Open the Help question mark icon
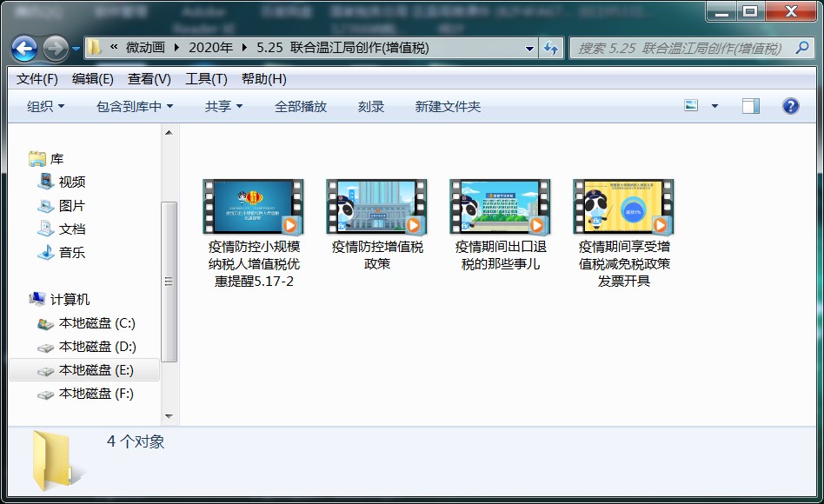Screen dimensions: 824x504 [x=790, y=106]
